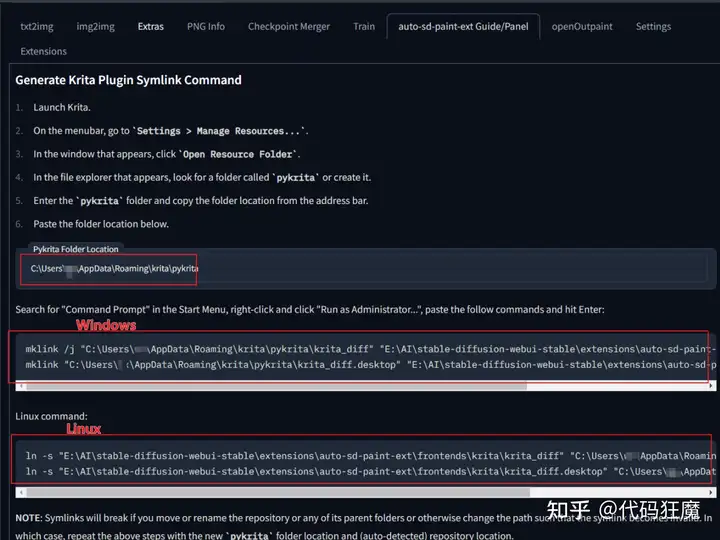Open the txt2img tab
The image size is (720, 540).
coord(37,27)
